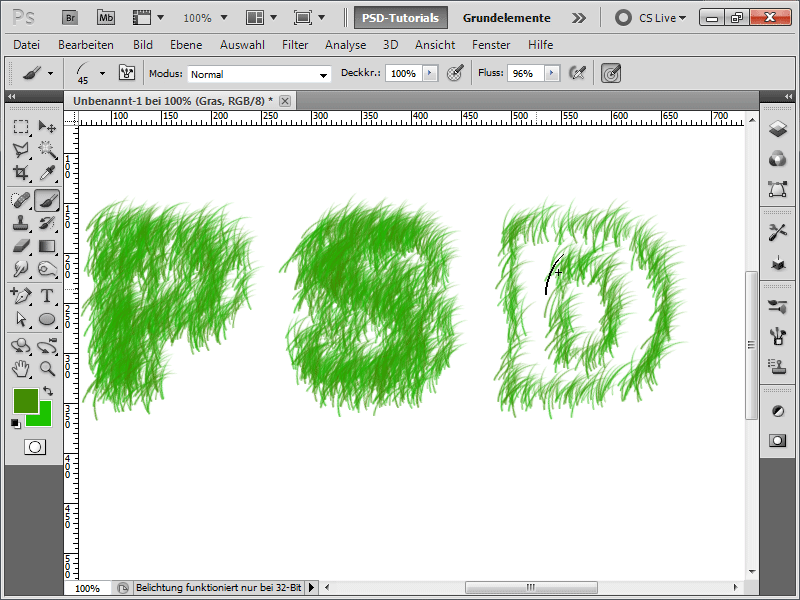800x600 pixels.
Task: Open the Datei menu
Action: 27,45
